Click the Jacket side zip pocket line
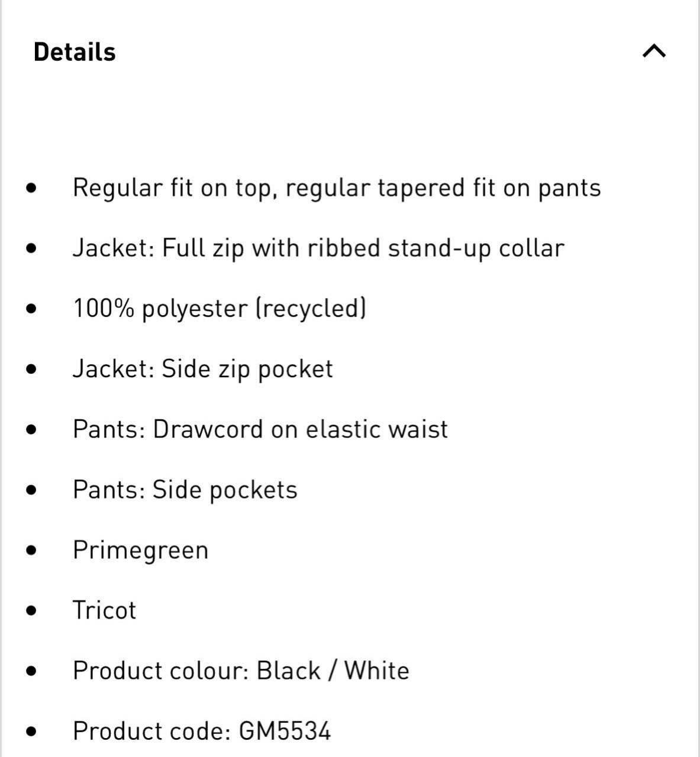Screen dimensions: 700x757 click(x=203, y=369)
